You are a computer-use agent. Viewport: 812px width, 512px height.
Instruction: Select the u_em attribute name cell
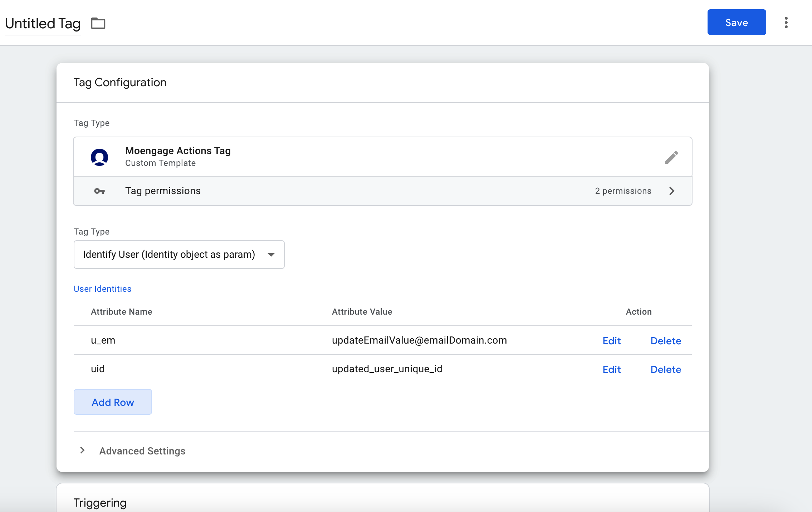(x=103, y=340)
